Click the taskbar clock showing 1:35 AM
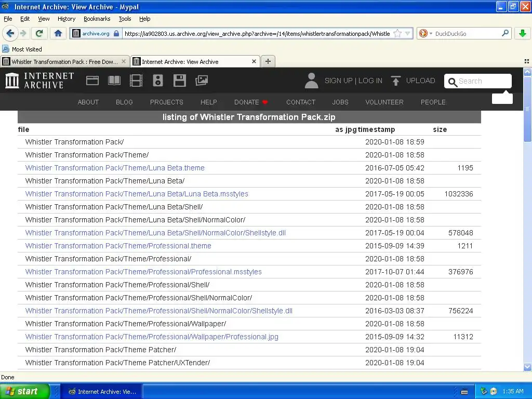 pyautogui.click(x=513, y=391)
